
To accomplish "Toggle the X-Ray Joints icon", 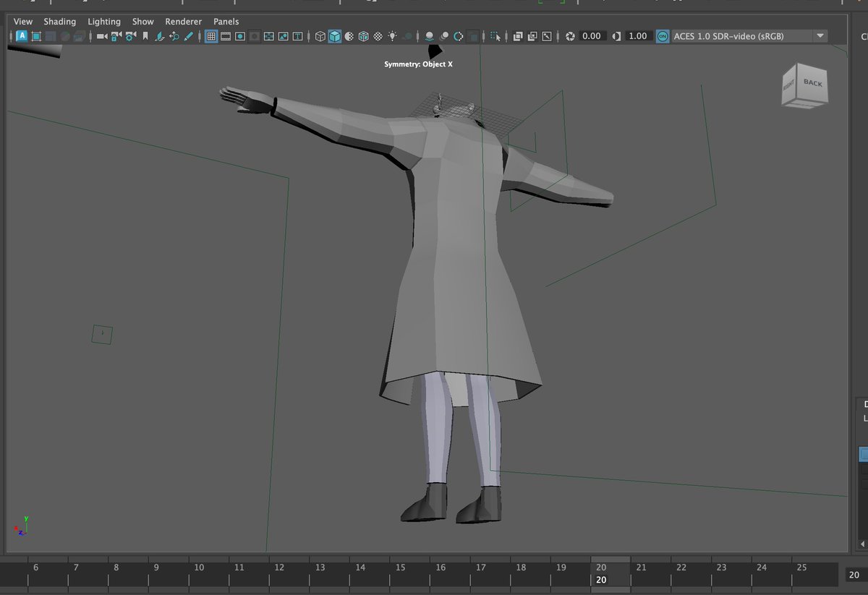I will [547, 35].
